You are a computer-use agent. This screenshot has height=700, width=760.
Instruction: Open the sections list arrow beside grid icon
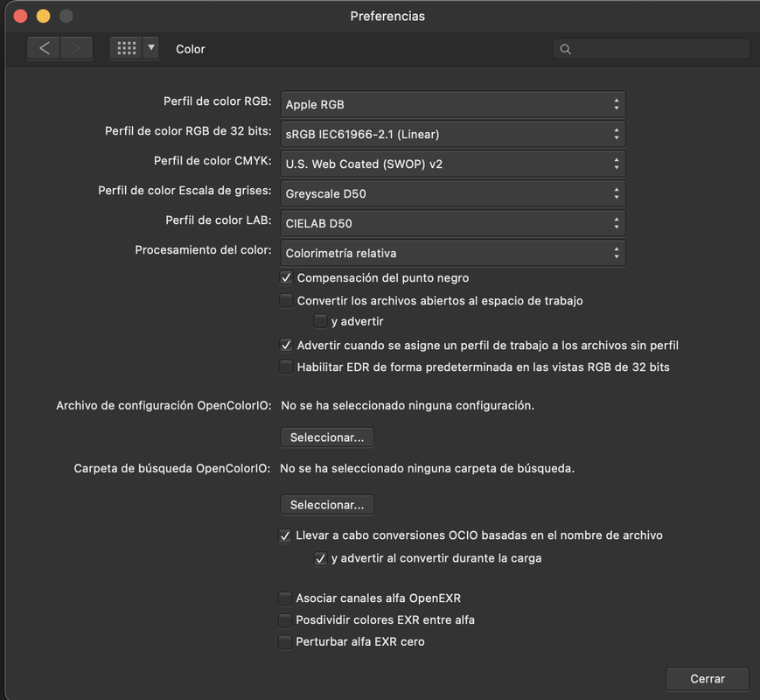(x=151, y=48)
